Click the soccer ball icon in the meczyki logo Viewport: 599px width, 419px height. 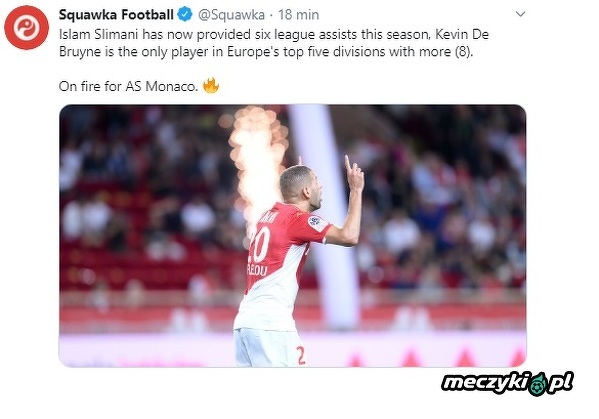pos(537,384)
